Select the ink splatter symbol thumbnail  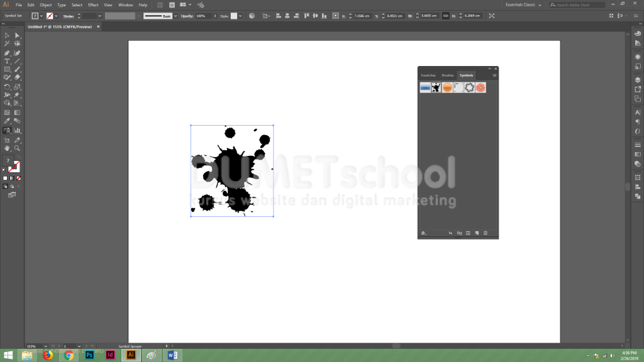(x=436, y=87)
